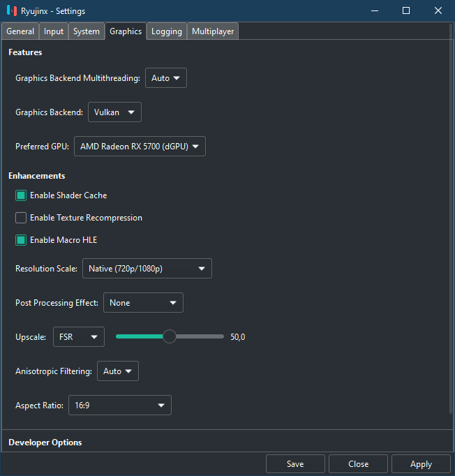Expand the Preferred GPU dropdown
The height and width of the screenshot is (476, 455).
(x=140, y=147)
